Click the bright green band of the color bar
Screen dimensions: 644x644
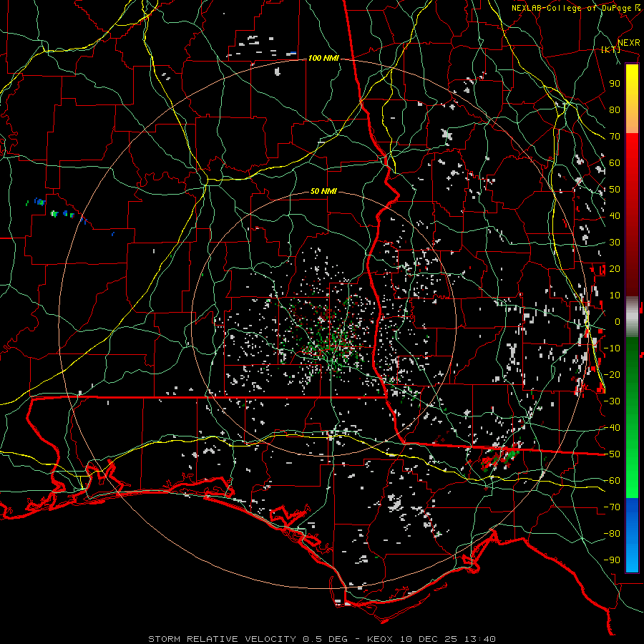coord(632,481)
